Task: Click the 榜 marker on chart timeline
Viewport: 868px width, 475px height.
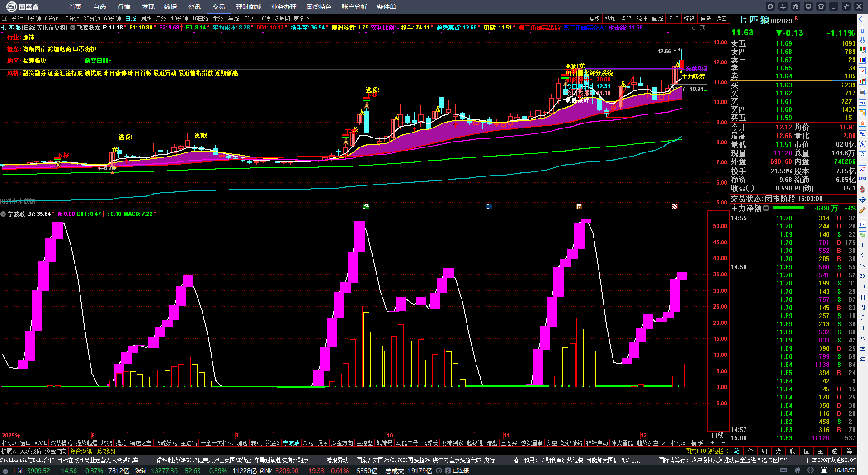Action: (x=579, y=207)
